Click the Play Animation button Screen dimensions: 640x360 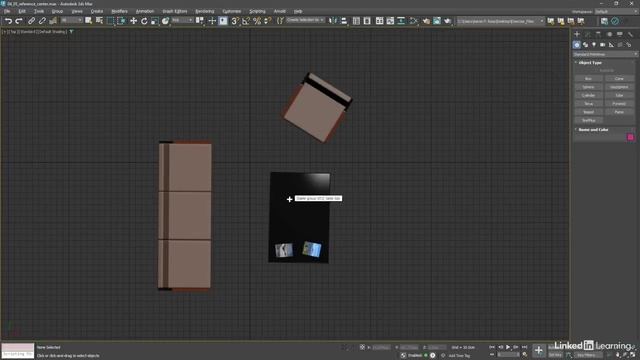(x=508, y=347)
